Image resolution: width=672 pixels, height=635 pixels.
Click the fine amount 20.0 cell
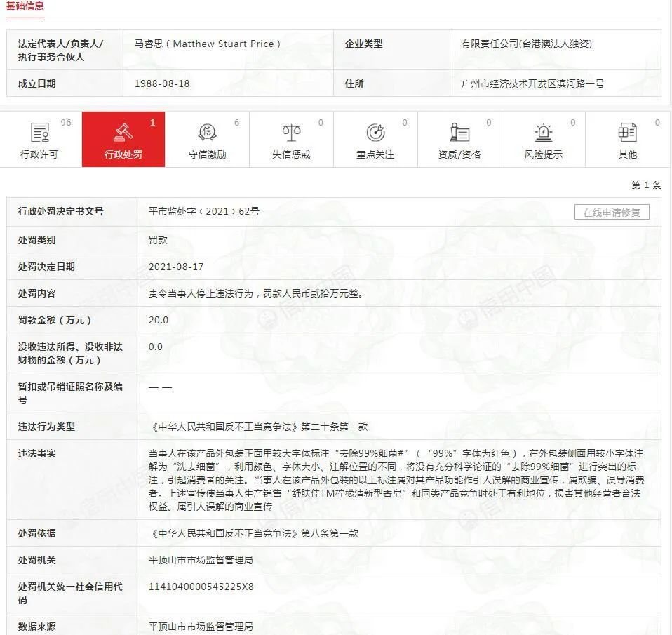click(x=156, y=320)
